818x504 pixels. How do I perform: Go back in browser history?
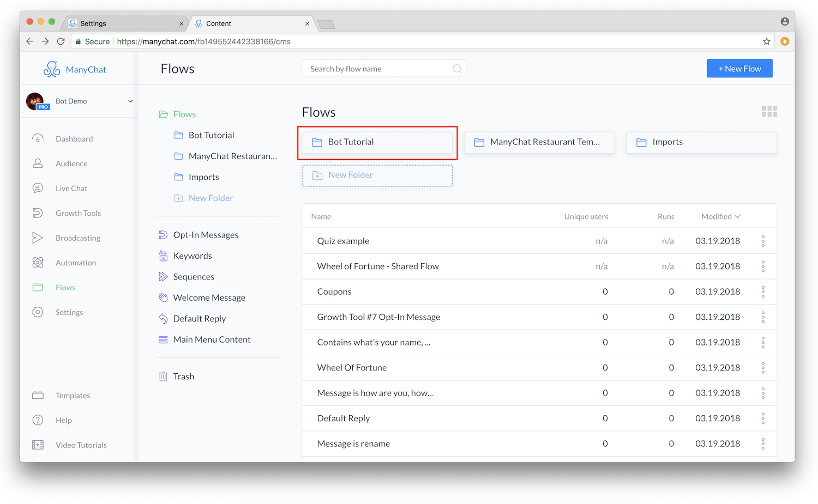[30, 41]
